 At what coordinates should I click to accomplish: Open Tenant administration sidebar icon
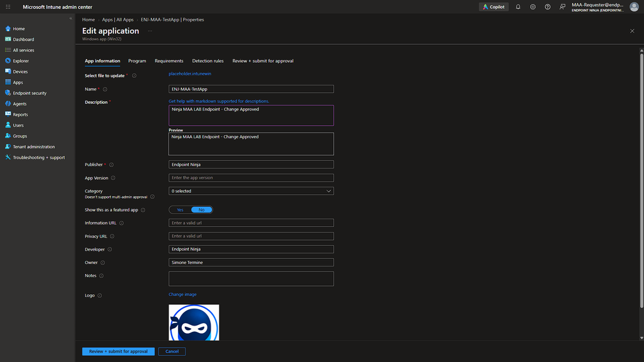coord(8,146)
